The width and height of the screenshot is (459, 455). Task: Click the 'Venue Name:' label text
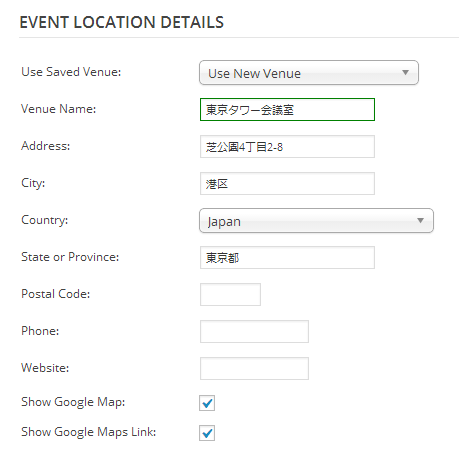point(59,109)
